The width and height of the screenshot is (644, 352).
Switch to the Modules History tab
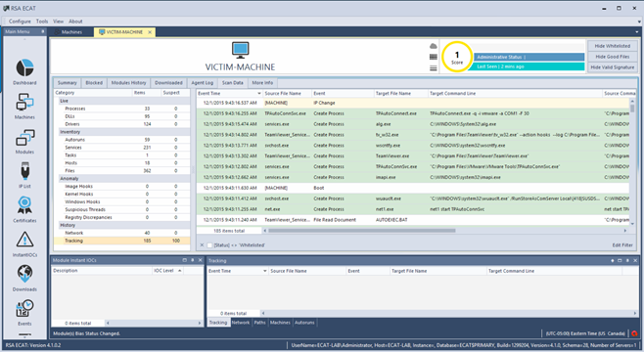point(128,83)
